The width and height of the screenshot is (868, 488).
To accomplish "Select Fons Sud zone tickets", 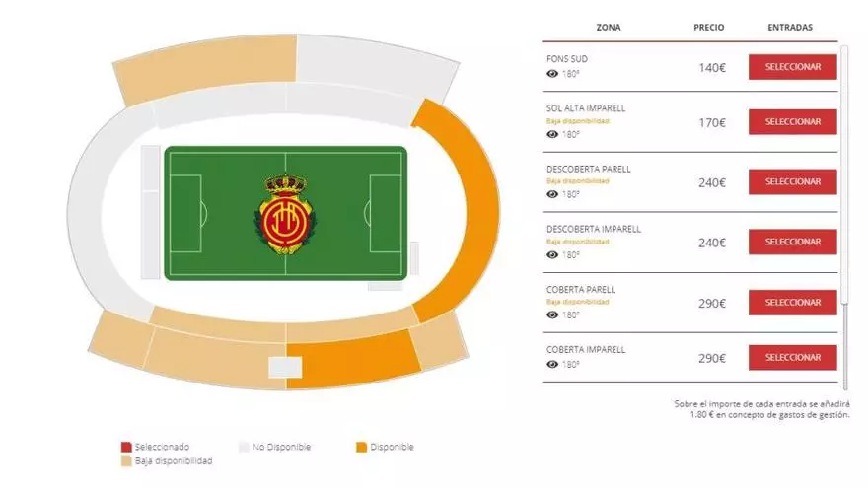I will click(792, 66).
